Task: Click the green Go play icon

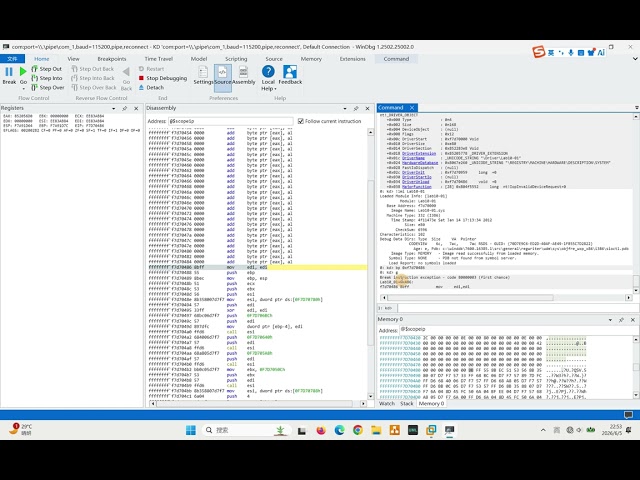Action: point(23,72)
